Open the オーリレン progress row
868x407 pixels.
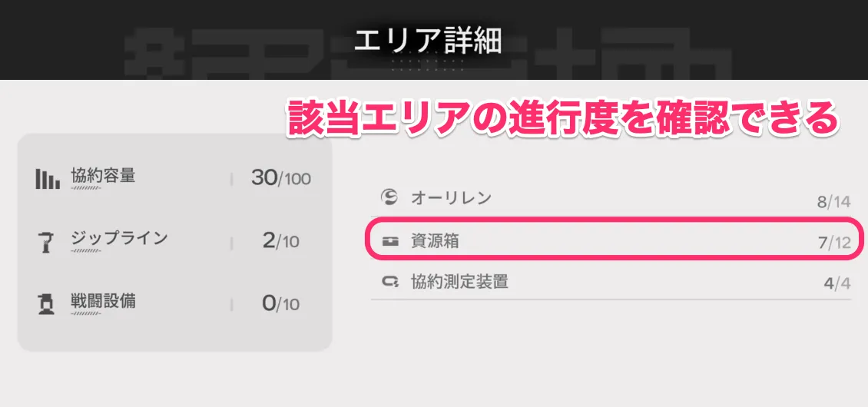tap(611, 199)
